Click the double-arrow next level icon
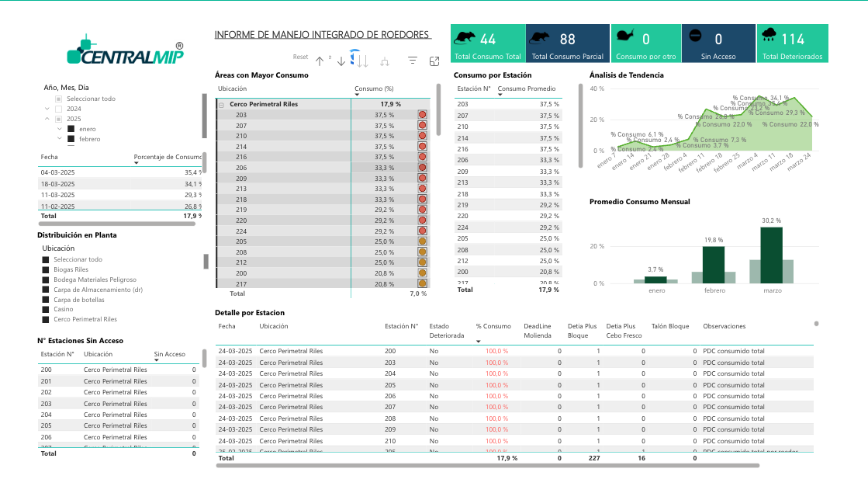Image resolution: width=868 pixels, height=500 pixels. (361, 61)
